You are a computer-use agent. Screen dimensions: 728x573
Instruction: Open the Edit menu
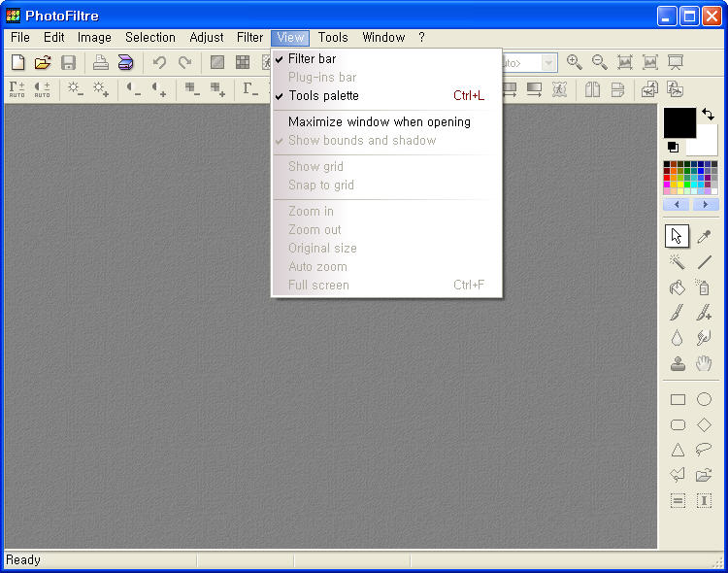53,37
